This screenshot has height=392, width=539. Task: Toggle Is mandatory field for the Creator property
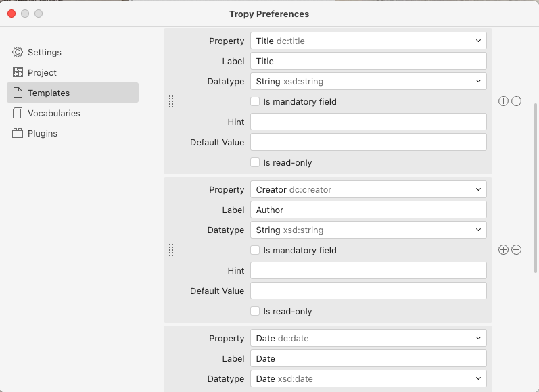click(255, 250)
